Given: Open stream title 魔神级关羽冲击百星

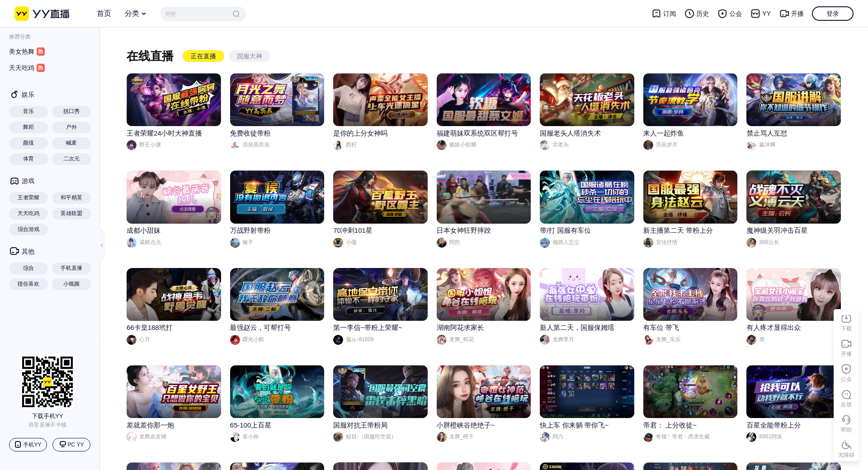Looking at the screenshot, I should coord(777,230).
